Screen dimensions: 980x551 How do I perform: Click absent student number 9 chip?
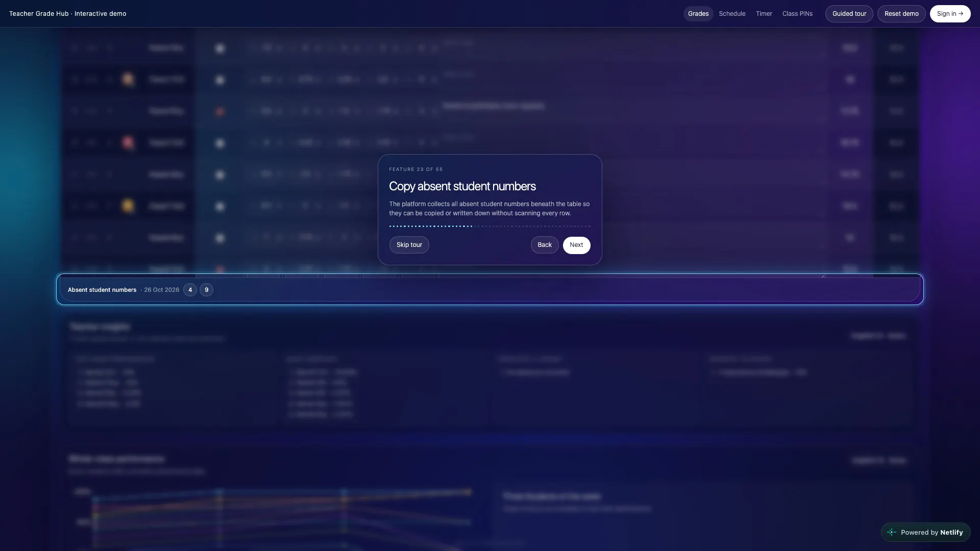point(206,290)
